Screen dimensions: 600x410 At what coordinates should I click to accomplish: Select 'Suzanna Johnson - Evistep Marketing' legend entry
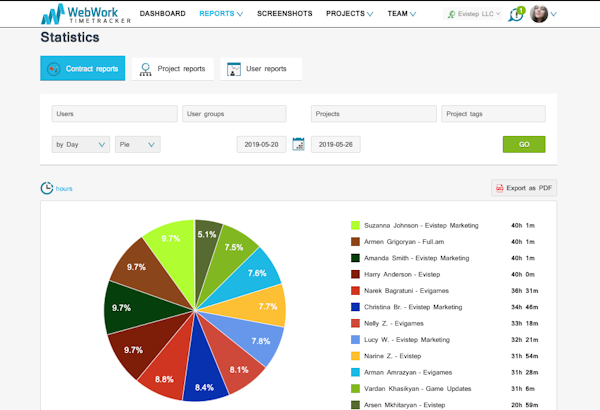[x=421, y=225]
